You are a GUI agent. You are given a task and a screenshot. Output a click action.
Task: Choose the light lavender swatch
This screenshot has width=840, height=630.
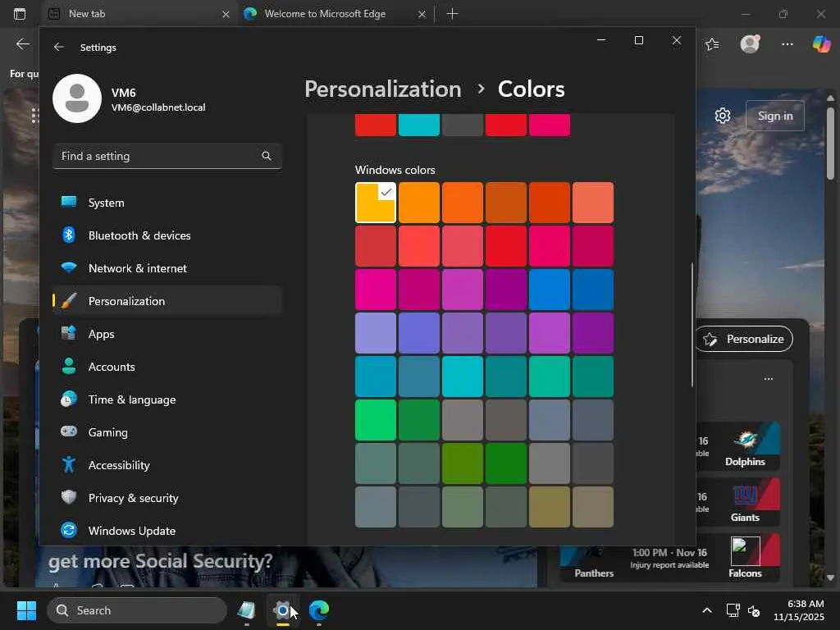[x=376, y=333]
